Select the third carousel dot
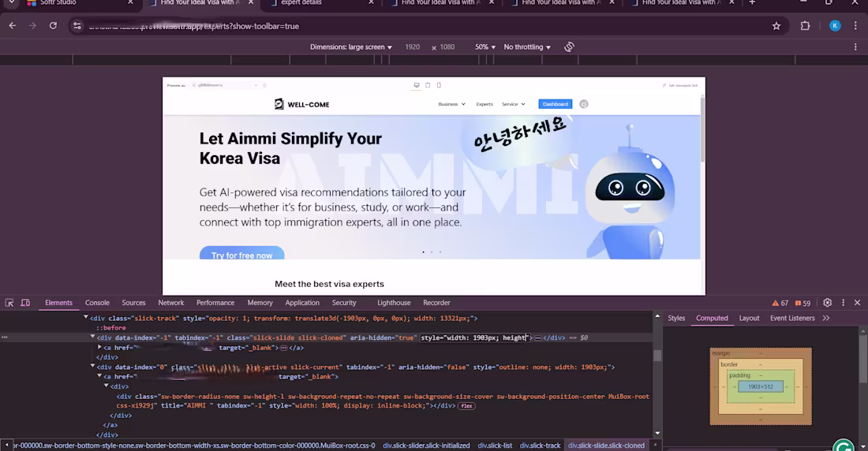The image size is (868, 451). (440, 252)
